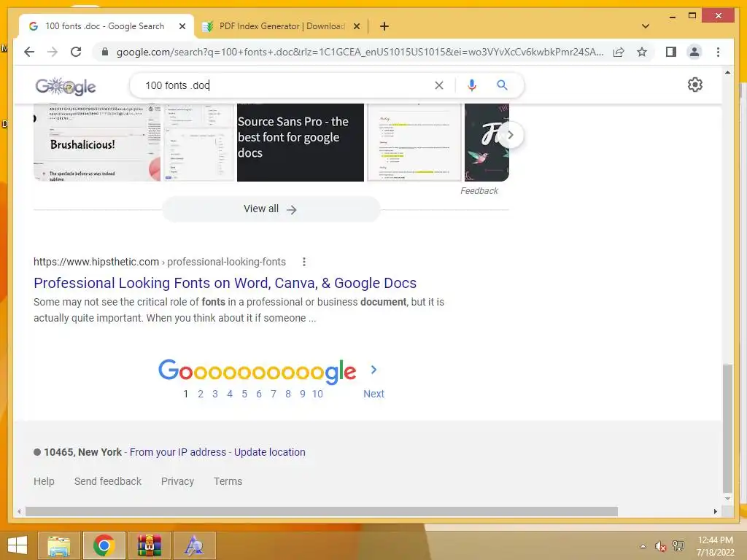Open the tab search dropdown arrow
The image size is (747, 560).
(x=645, y=26)
